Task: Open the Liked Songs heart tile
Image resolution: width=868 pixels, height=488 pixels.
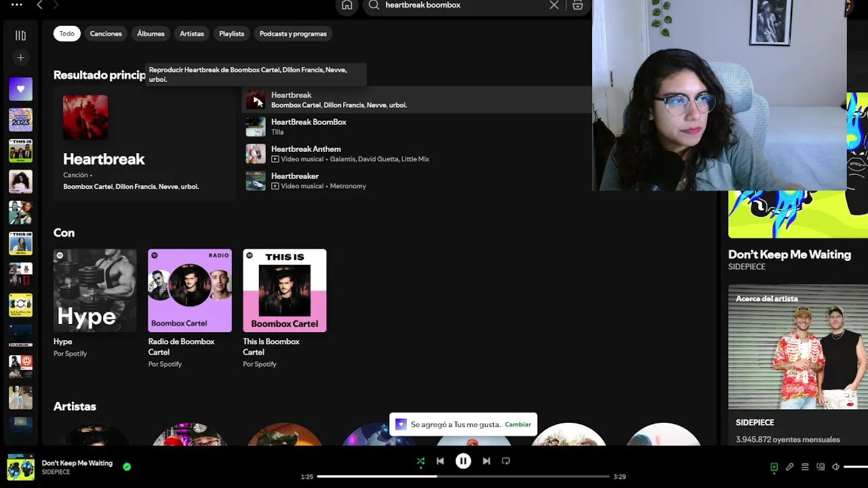Action: 20,89
